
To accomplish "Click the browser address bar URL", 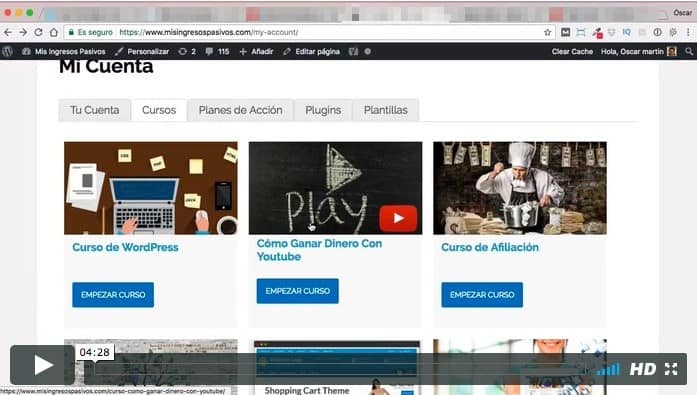I will click(209, 32).
